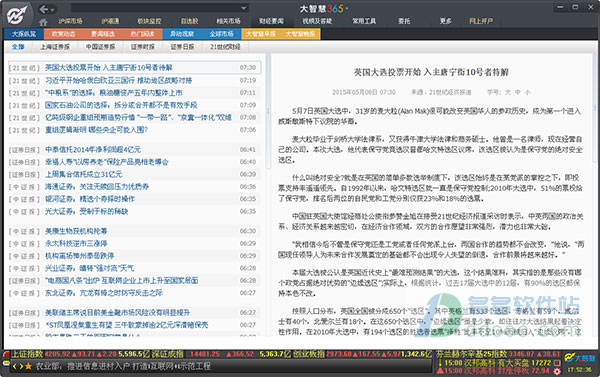
Task: Open the 委托 menu
Action: [404, 21]
